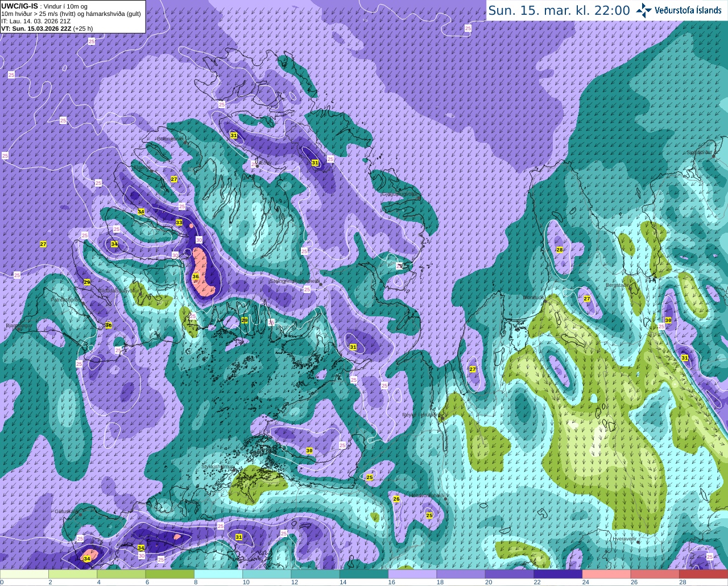Pick the 10–12 light teal legend swatch
728x586 pixels.
point(267,574)
